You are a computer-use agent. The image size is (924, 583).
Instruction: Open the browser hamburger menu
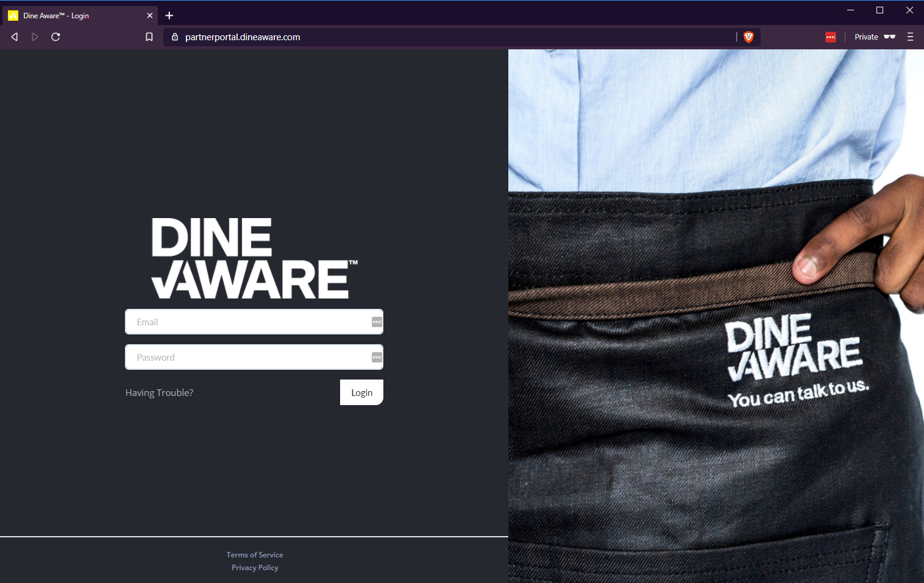click(910, 37)
